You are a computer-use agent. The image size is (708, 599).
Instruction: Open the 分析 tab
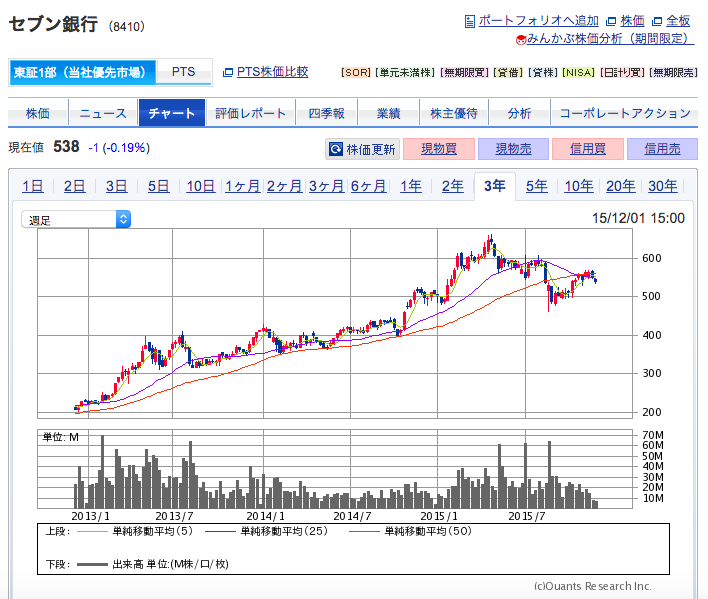[519, 113]
